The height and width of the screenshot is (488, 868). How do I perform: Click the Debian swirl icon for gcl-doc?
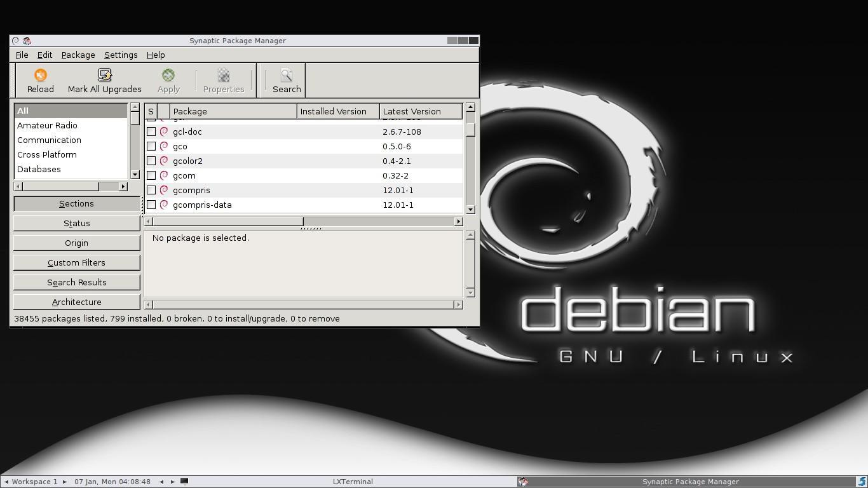coord(164,132)
